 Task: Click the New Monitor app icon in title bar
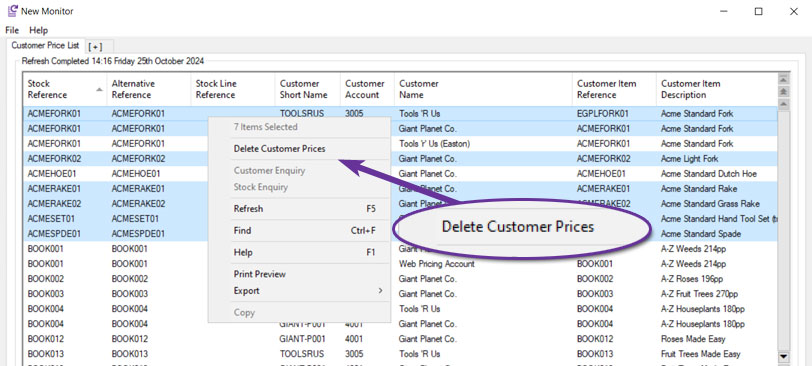pyautogui.click(x=12, y=11)
